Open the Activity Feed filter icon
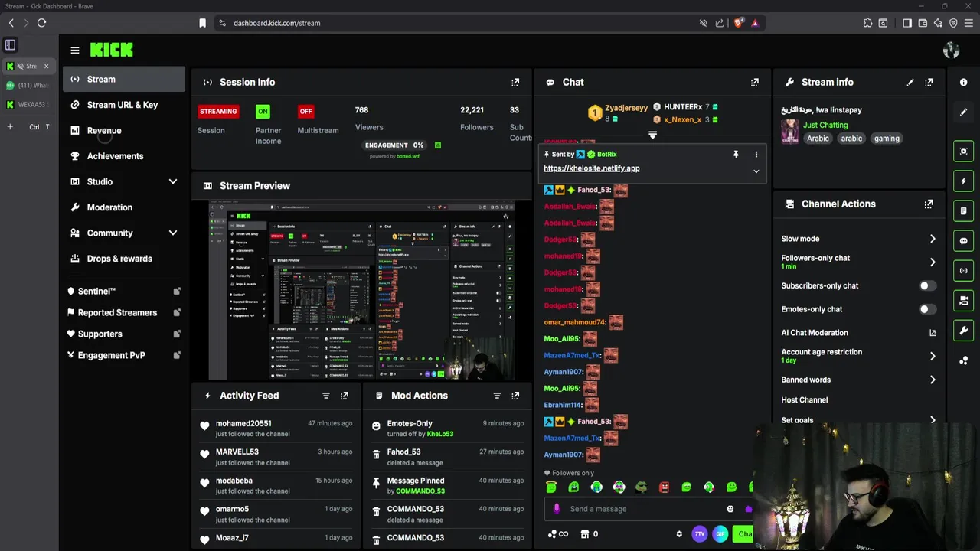This screenshot has height=551, width=980. [x=326, y=396]
